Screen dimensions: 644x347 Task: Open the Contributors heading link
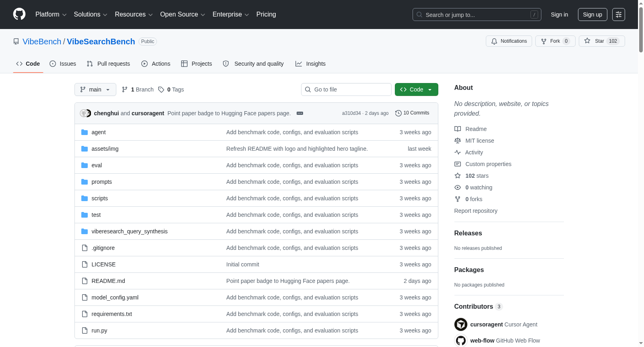click(479, 307)
